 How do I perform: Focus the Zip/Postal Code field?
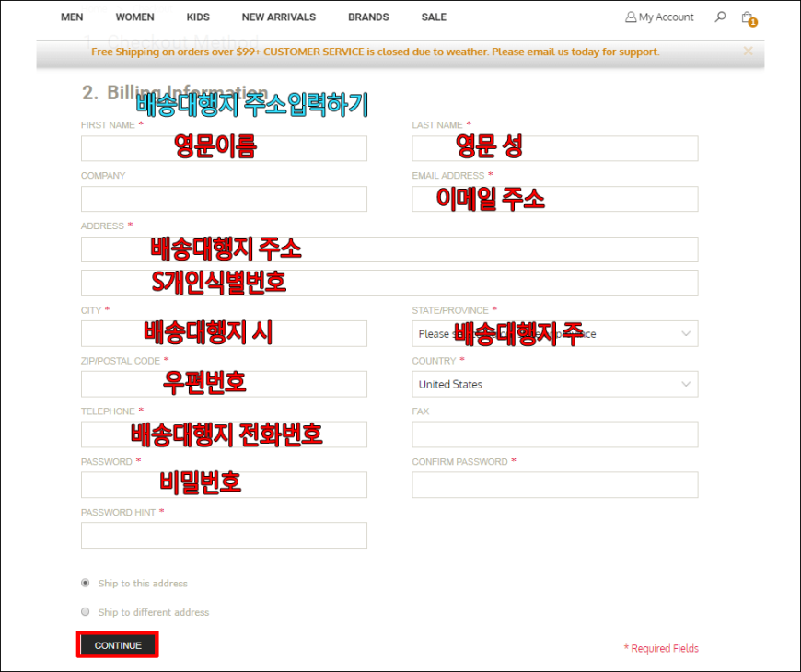224,384
